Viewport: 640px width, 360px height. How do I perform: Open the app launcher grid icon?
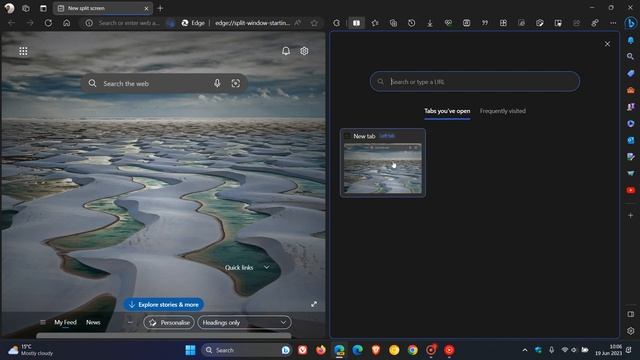pos(23,51)
